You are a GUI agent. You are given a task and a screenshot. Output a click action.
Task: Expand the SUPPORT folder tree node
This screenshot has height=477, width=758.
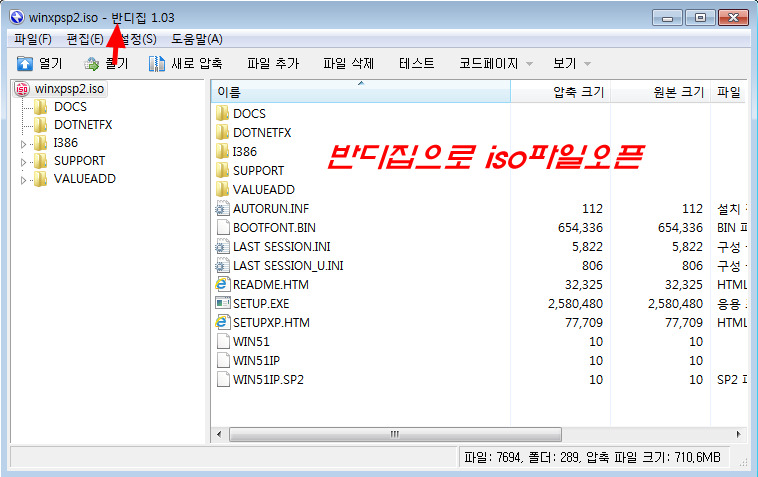pos(23,161)
